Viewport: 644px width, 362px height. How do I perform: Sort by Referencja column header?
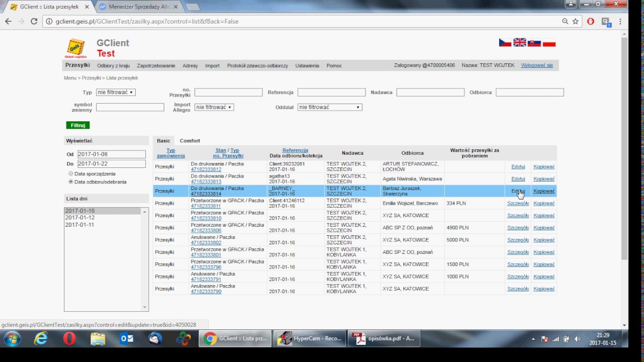point(295,150)
